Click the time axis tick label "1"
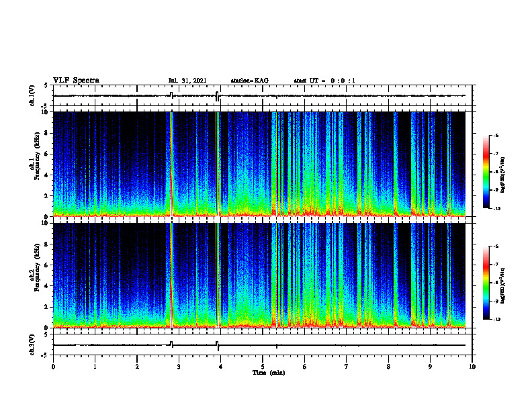Viewport: 532px width, 411px height. tap(95, 367)
